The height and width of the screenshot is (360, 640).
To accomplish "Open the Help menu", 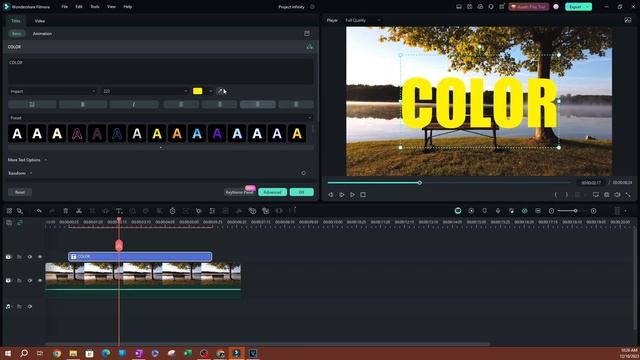I will coord(128,7).
